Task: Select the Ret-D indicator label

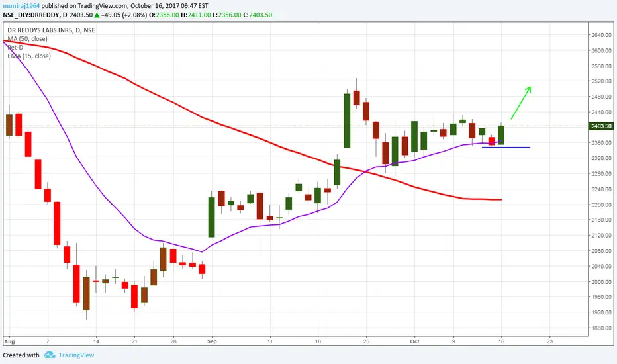Action: [15, 47]
